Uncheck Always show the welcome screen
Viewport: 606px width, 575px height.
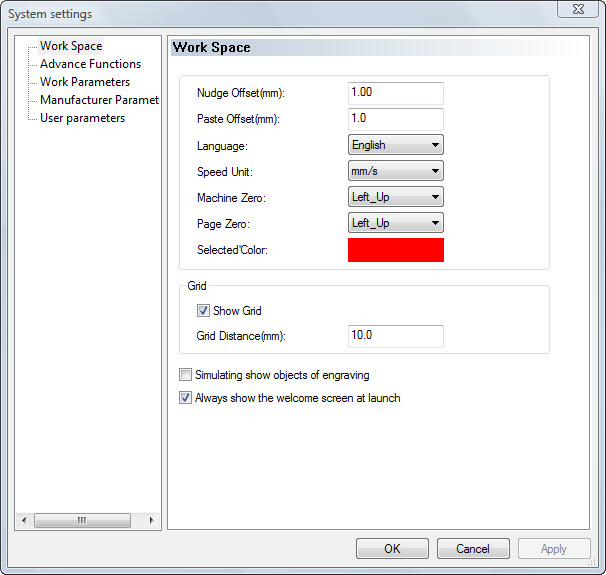[x=185, y=398]
